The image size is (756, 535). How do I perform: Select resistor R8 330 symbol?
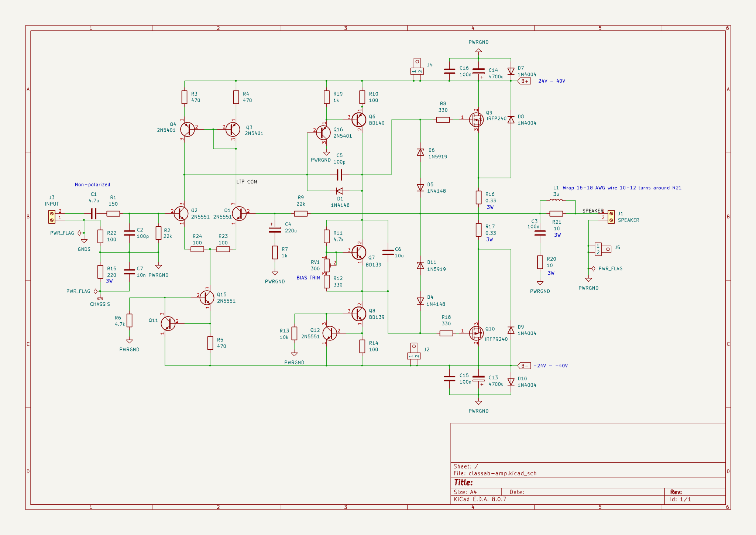[443, 120]
